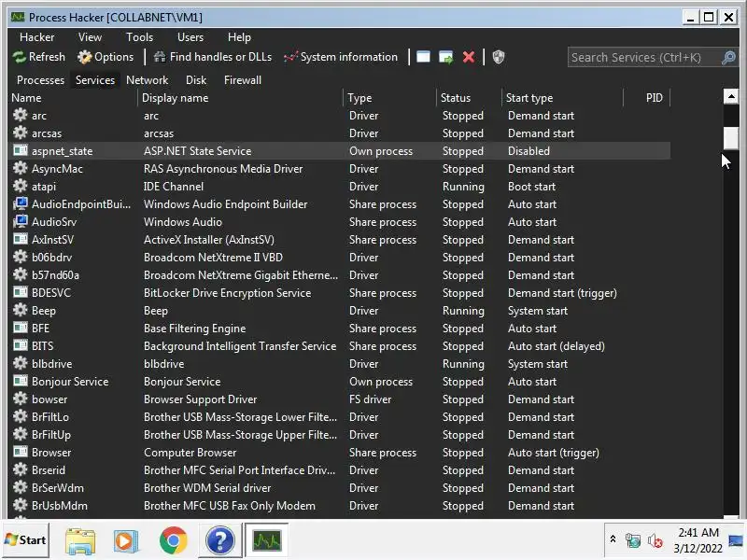Screen dimensions: 747x560
Task: Open the Hacker menu
Action: coord(36,37)
